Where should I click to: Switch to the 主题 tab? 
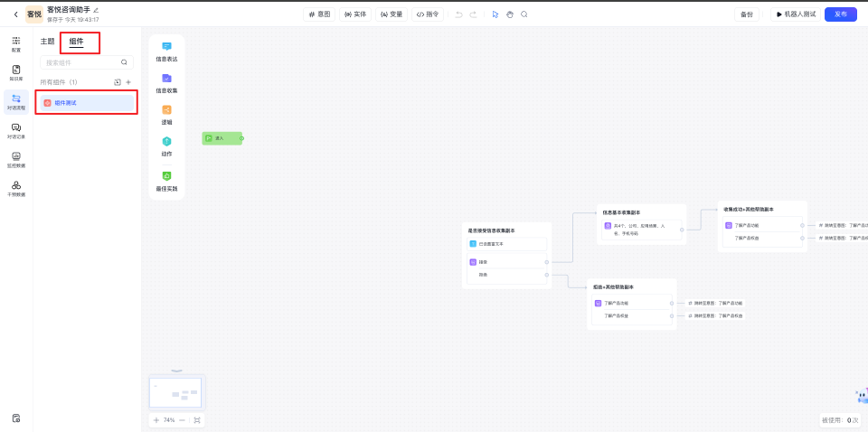click(47, 42)
